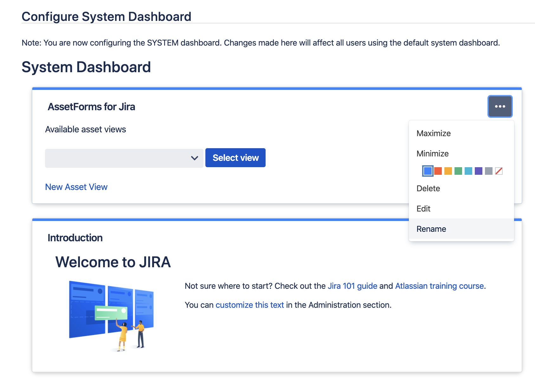Click the customize this text link

click(x=250, y=305)
